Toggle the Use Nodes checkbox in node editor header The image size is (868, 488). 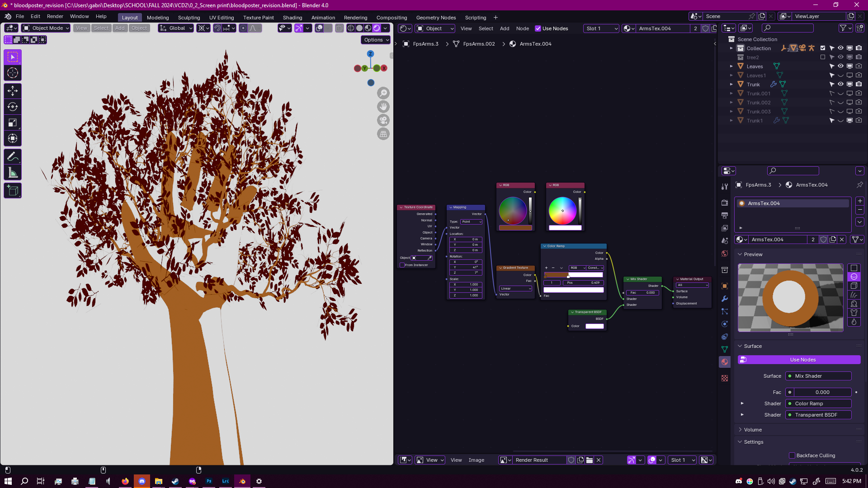[538, 28]
